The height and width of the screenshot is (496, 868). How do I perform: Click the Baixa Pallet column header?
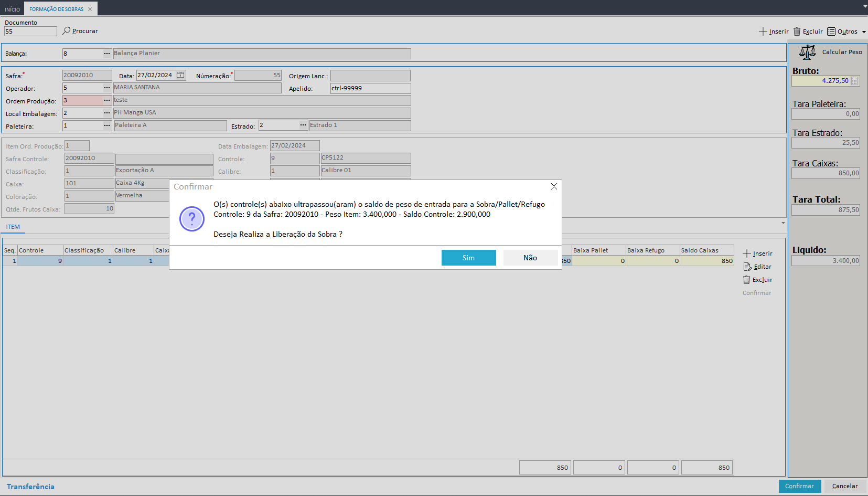(599, 250)
